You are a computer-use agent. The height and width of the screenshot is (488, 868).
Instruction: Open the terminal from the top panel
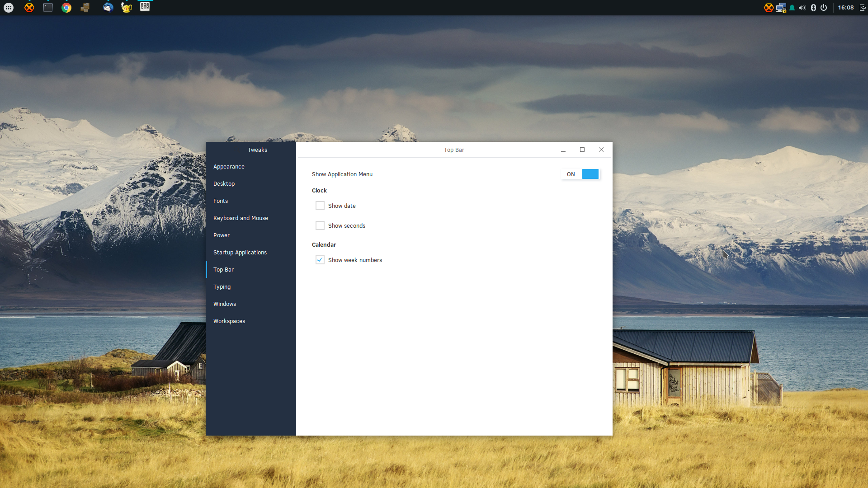[48, 8]
